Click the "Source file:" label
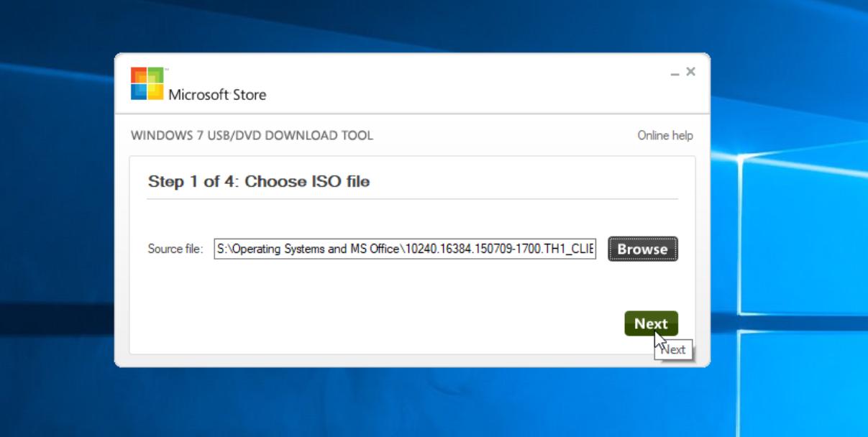This screenshot has width=868, height=437. [x=175, y=249]
